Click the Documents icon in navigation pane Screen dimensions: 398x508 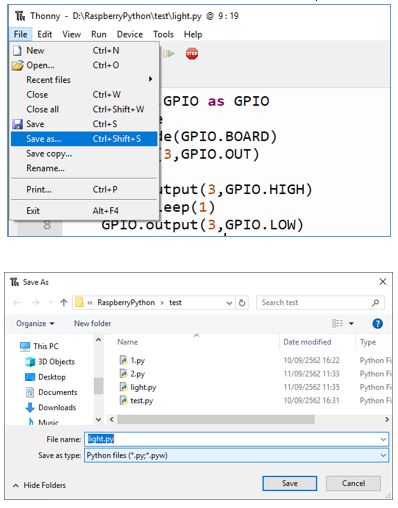30,392
